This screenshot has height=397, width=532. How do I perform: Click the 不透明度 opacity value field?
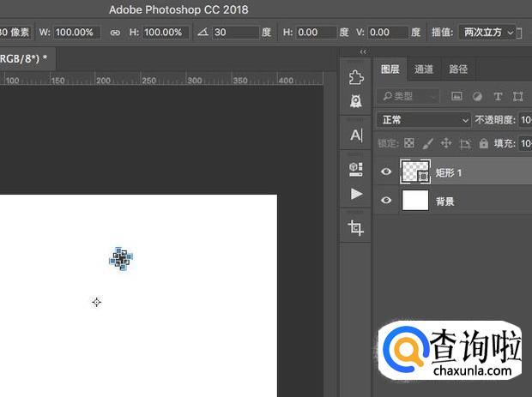tap(525, 120)
